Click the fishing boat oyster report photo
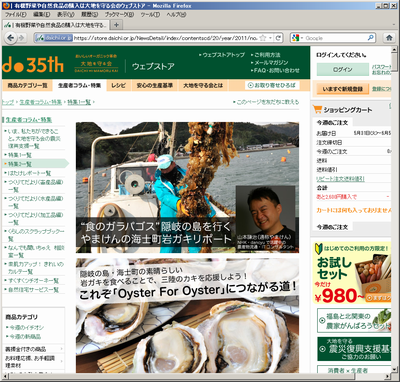The image size is (400, 382). 187,187
